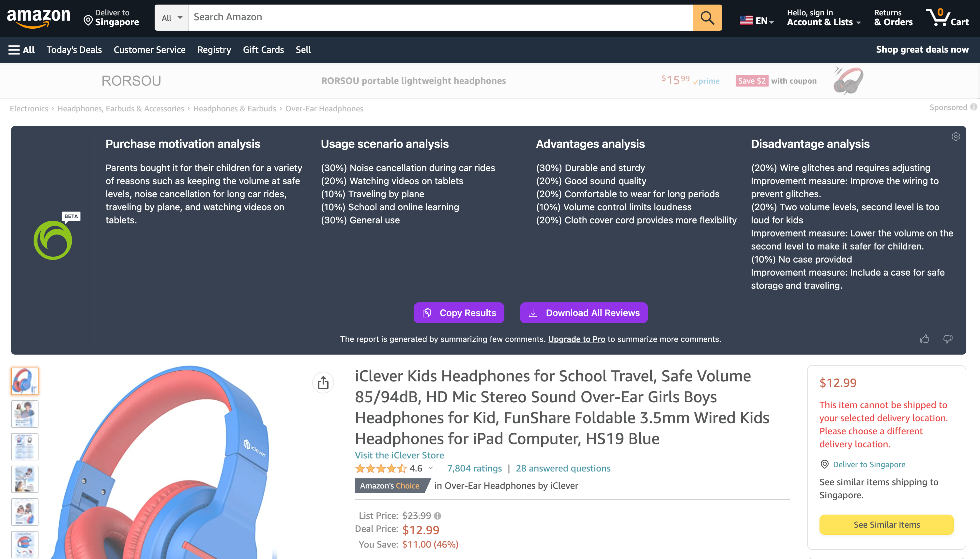Select the first product thumbnail
Viewport: 980px width, 559px height.
24,381
